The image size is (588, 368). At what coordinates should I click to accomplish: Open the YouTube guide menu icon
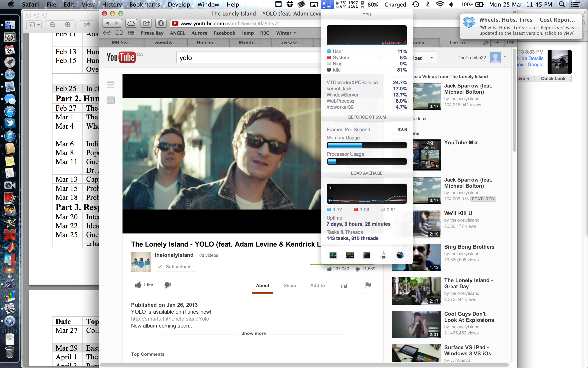[x=110, y=84]
